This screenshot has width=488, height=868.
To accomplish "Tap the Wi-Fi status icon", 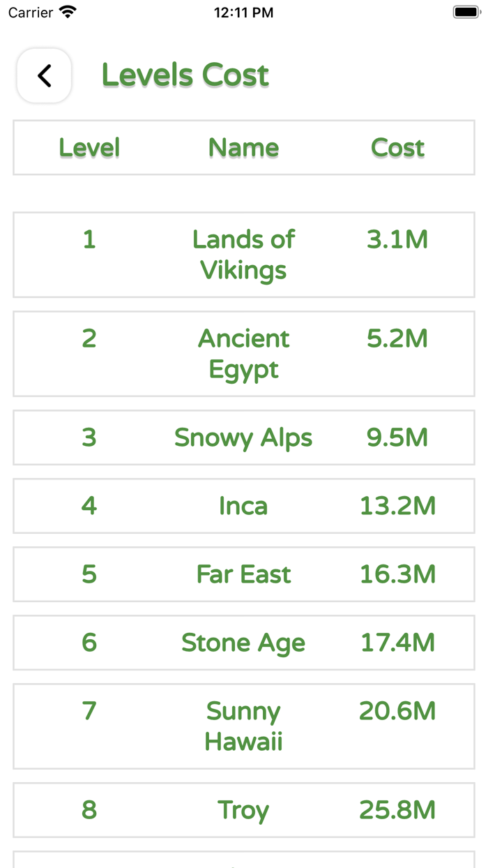I will [x=68, y=13].
